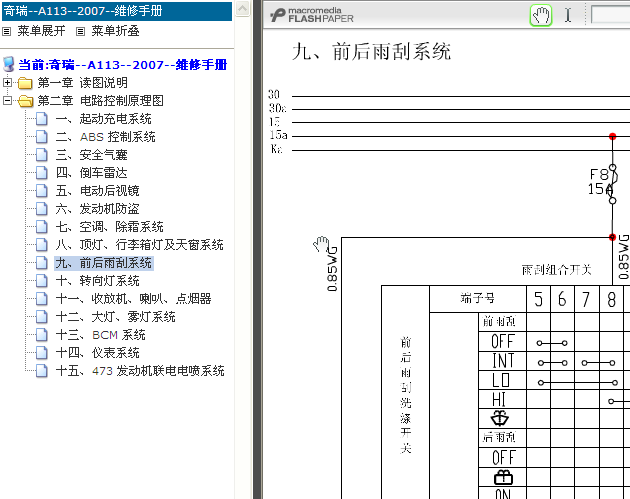Screen dimensions: 630x499
Task: Open section 四、倒车雷达
Action: point(91,173)
